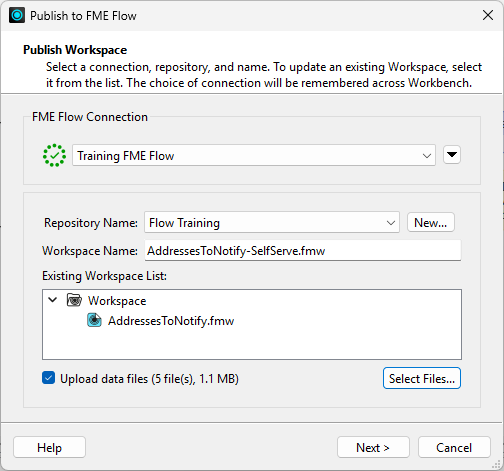Select the Workspace tree item
Screen dimensions: 504x471
pyautogui.click(x=117, y=301)
